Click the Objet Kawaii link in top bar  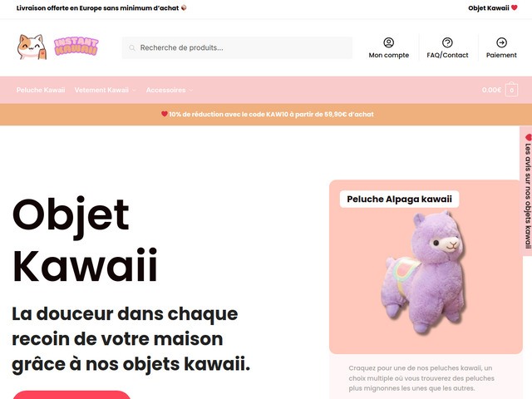(x=489, y=7)
